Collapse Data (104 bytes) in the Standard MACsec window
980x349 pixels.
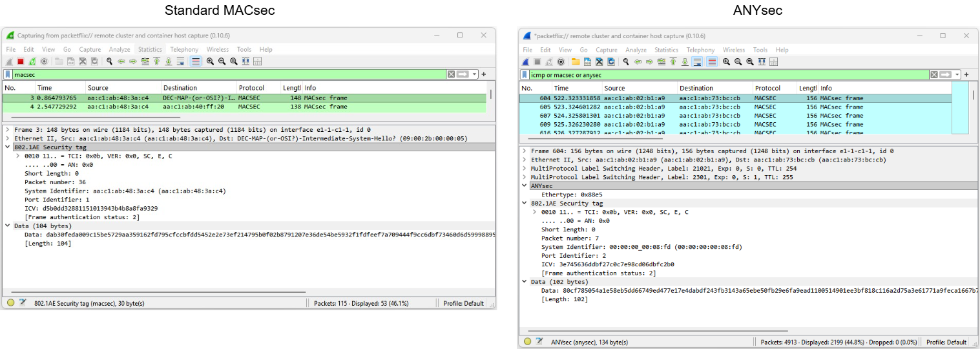7,226
